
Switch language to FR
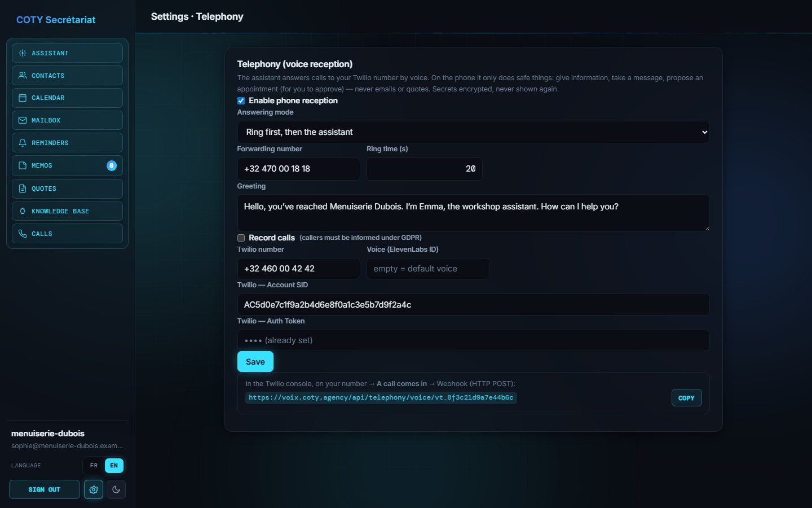94,466
